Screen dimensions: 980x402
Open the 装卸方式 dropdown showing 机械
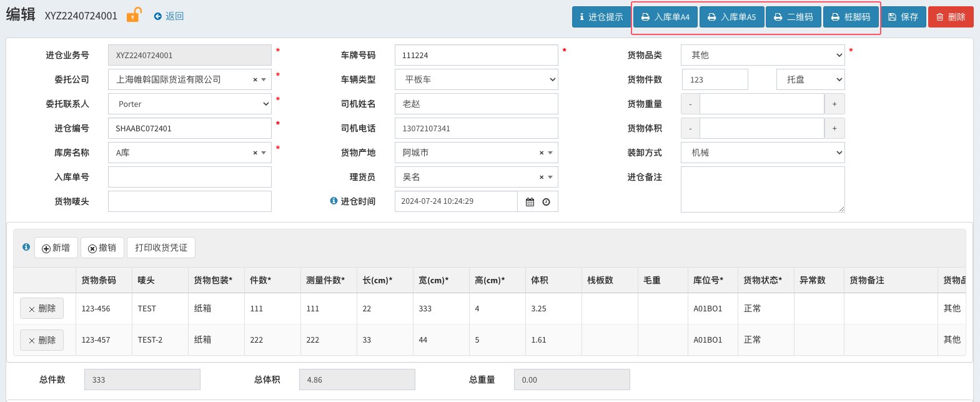click(x=762, y=153)
